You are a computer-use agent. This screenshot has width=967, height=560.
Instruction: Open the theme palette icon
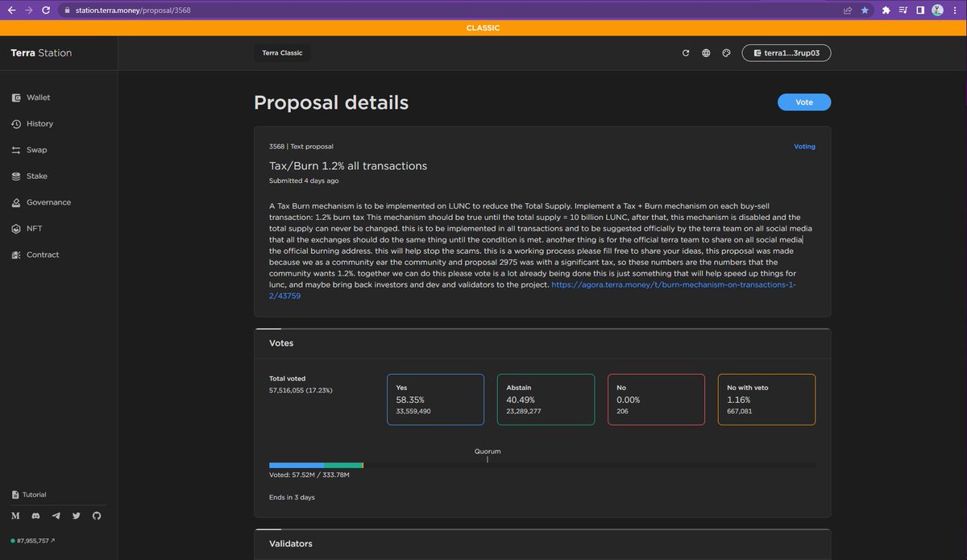726,53
